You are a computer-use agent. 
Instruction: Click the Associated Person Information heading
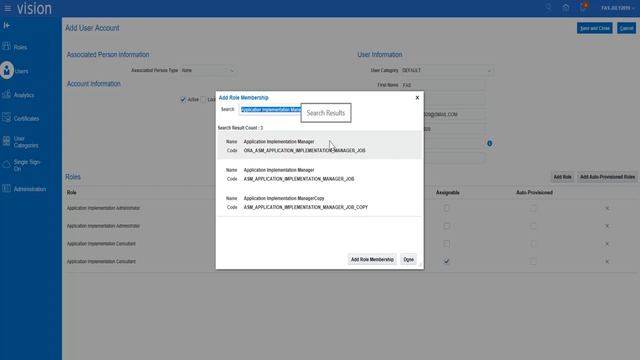[108, 55]
